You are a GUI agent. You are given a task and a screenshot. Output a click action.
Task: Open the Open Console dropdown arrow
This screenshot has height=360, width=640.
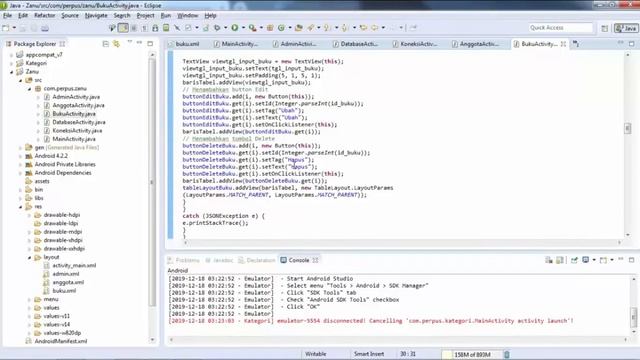click(612, 260)
